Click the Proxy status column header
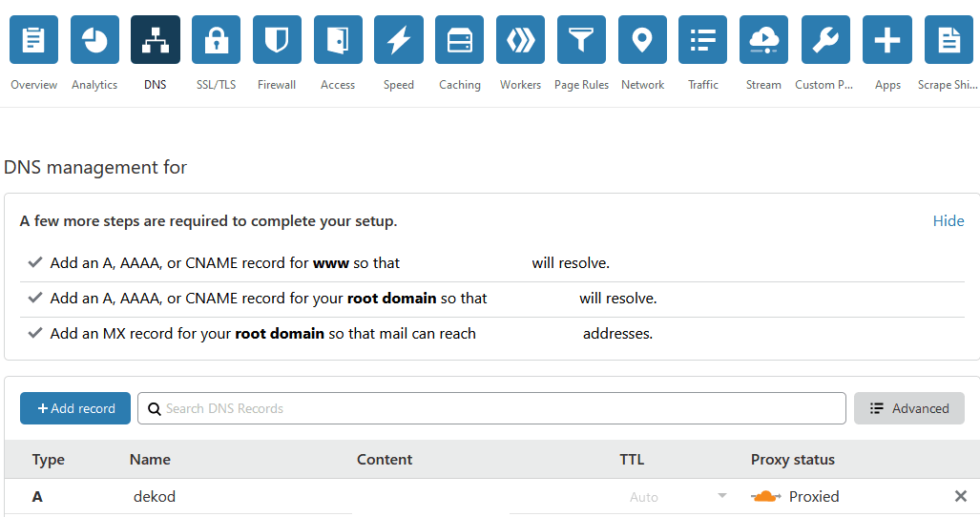980x517 pixels. click(x=793, y=460)
